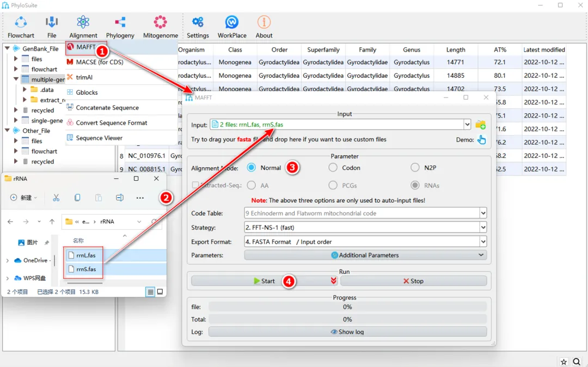Select the RNAs radio option
This screenshot has height=367, width=588.
(415, 185)
